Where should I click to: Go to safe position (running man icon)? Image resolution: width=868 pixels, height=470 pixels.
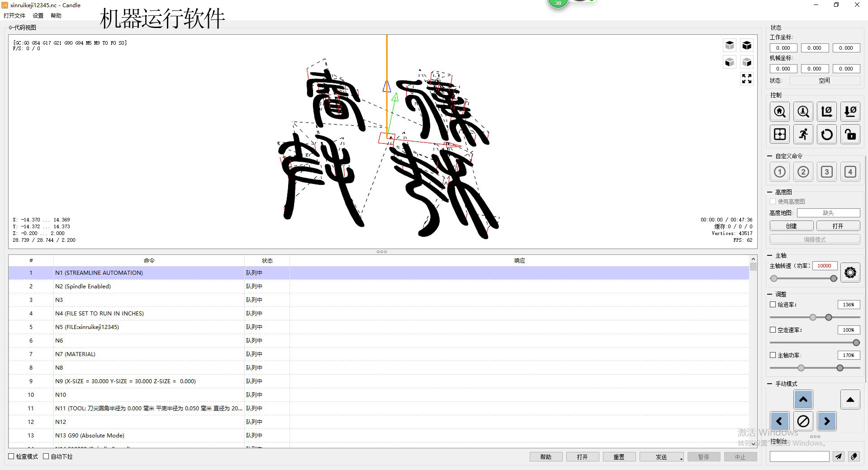coord(803,134)
